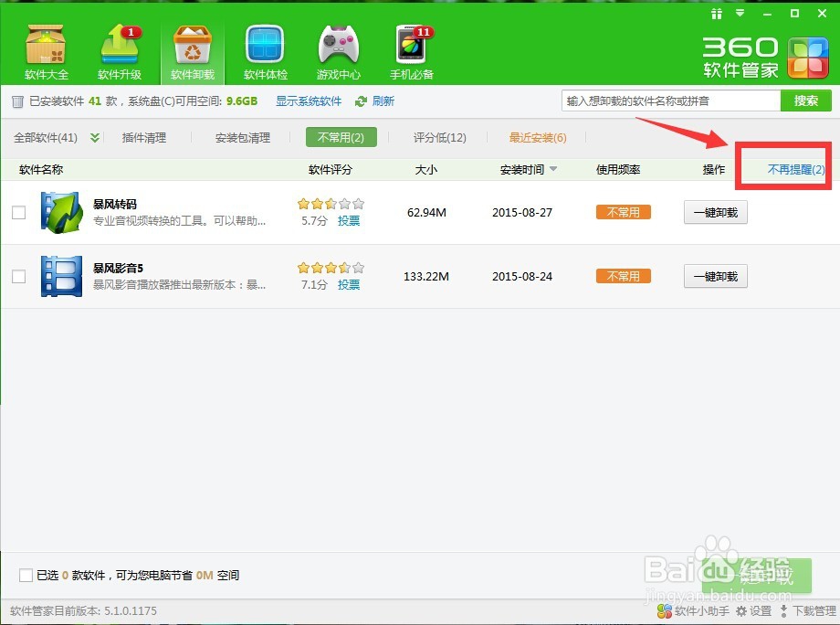Click the 360软件管家 logo

coord(765,58)
